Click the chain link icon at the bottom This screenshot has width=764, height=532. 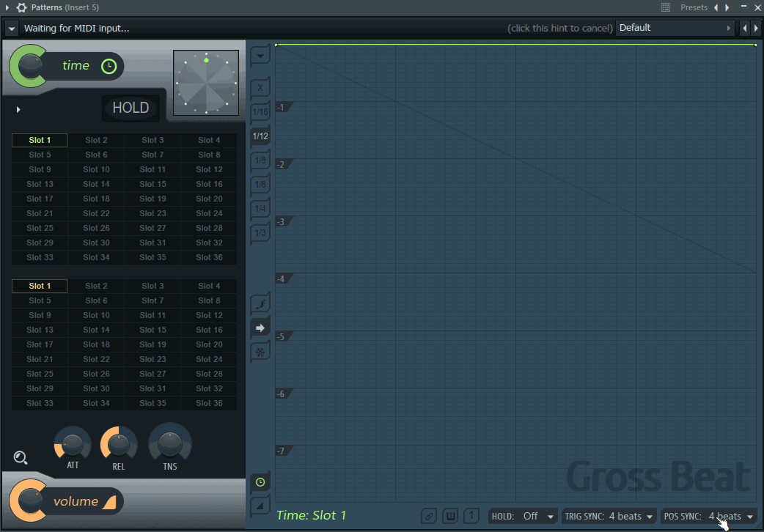click(429, 516)
